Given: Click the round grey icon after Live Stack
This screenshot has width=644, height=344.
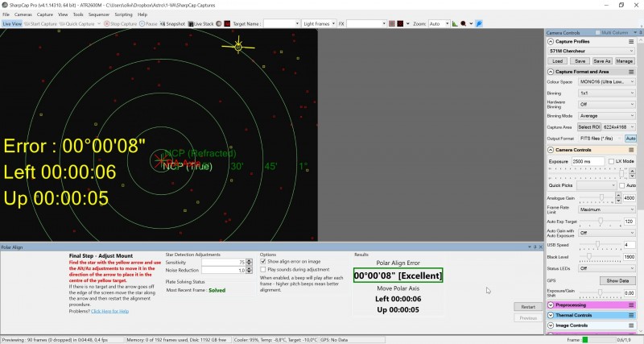Looking at the screenshot, I should [219, 24].
